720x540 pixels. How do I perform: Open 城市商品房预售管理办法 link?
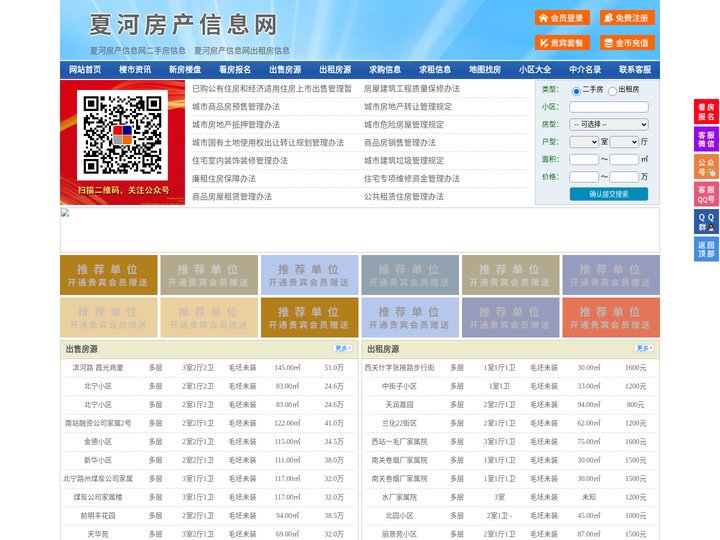tap(236, 107)
